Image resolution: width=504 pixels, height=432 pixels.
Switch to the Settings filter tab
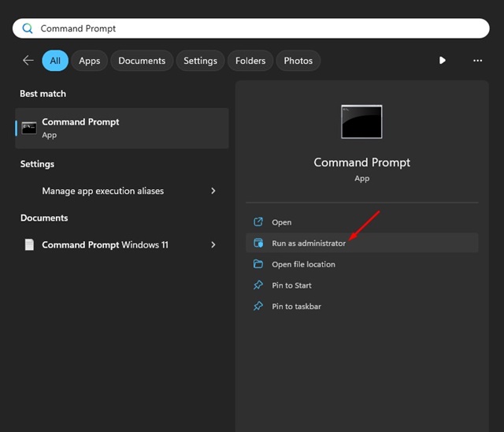tap(200, 61)
